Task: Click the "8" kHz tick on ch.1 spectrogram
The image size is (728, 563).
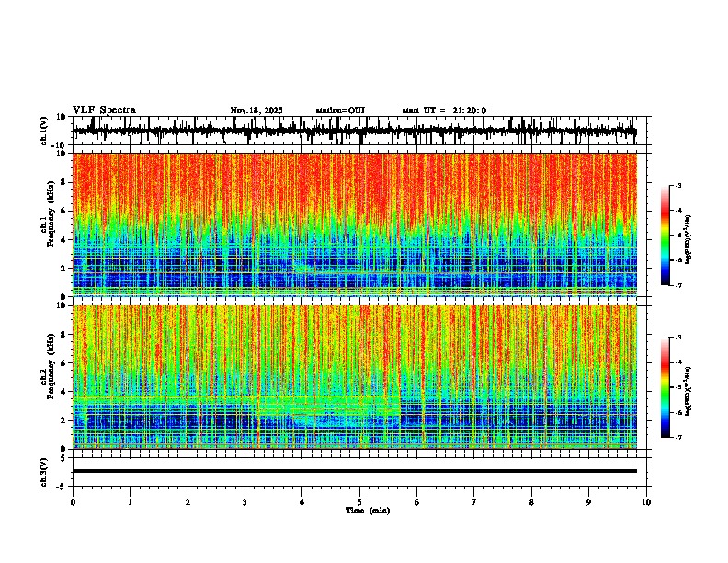Action: tap(63, 182)
